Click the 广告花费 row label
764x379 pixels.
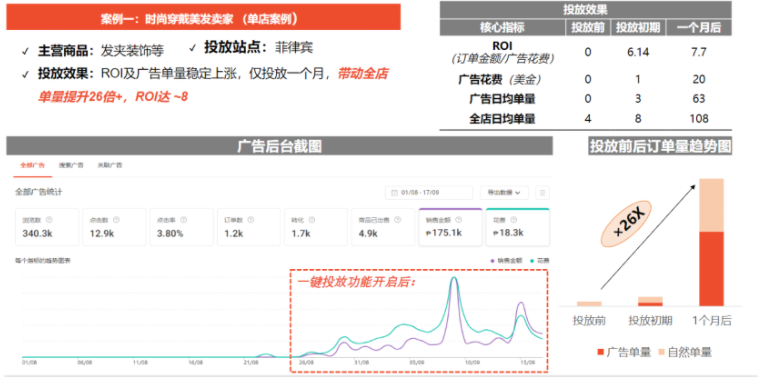501,79
